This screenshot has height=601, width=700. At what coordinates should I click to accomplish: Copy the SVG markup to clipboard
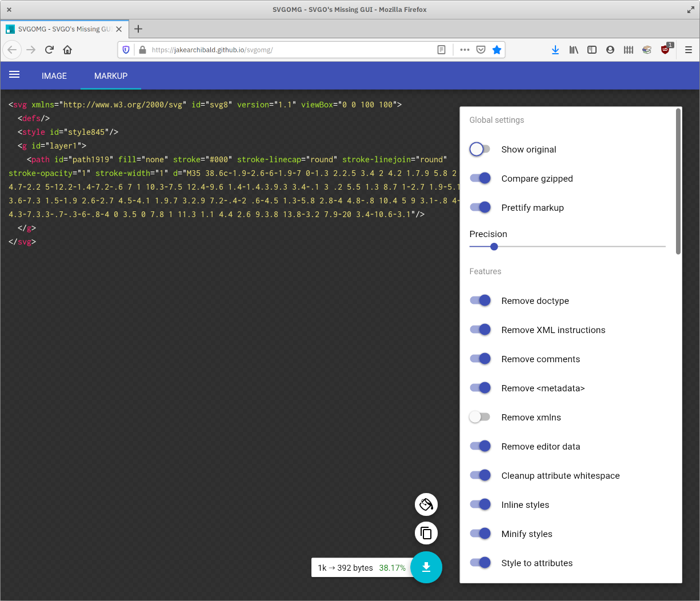click(x=426, y=533)
